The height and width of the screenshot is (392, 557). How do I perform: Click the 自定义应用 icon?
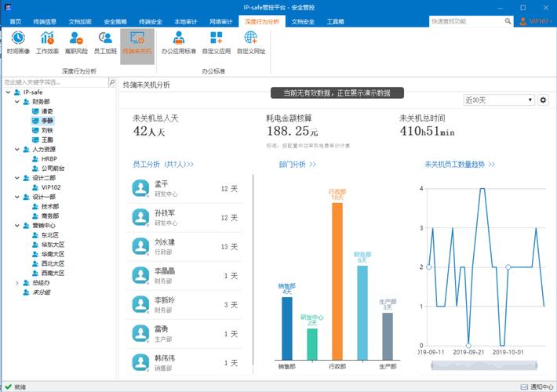pos(215,41)
